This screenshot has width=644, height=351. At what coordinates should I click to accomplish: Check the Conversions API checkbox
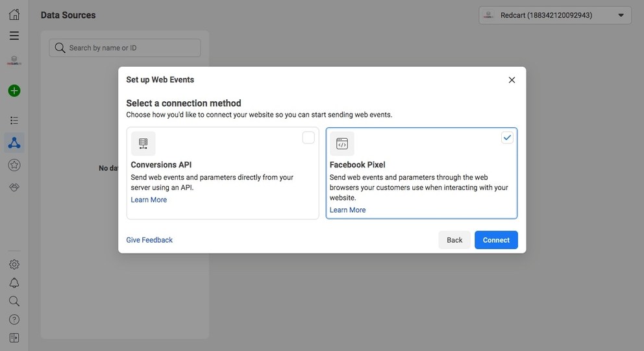click(x=308, y=138)
